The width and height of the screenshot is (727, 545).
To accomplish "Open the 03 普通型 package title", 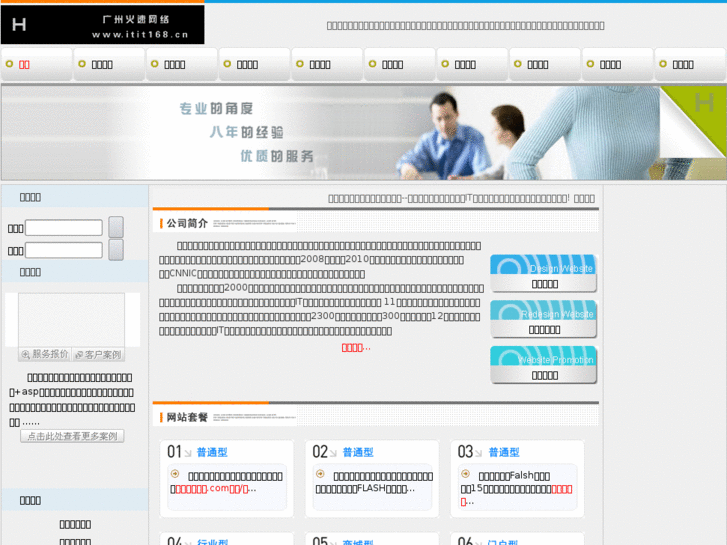I will pyautogui.click(x=504, y=452).
